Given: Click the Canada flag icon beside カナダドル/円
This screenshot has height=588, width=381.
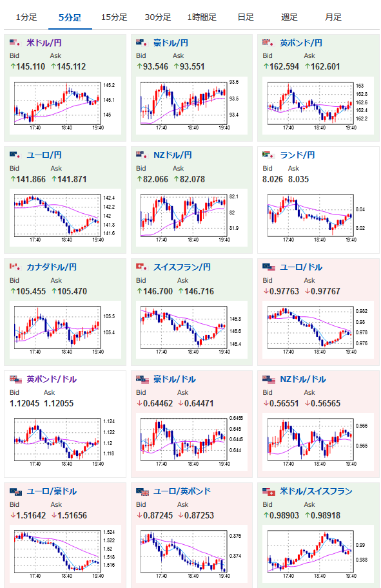Looking at the screenshot, I should click(x=15, y=267).
